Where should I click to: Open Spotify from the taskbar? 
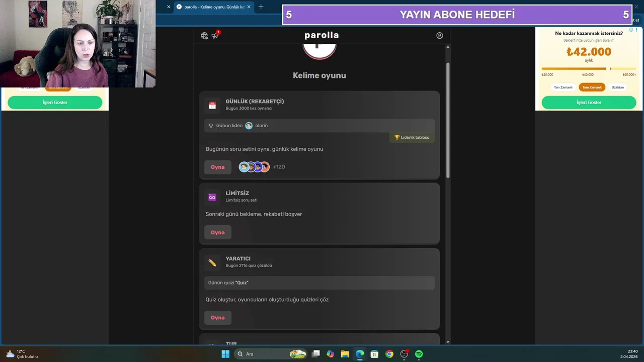[419, 354]
